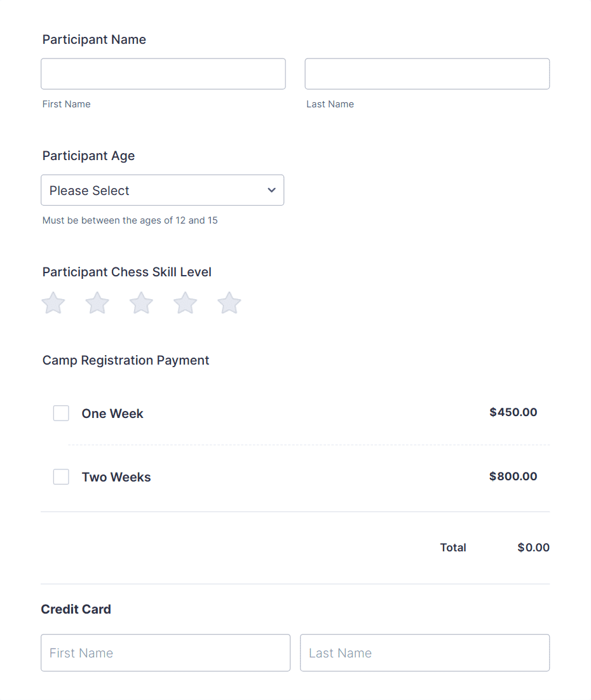Select the second star rating
This screenshot has width=591, height=700.
click(97, 303)
